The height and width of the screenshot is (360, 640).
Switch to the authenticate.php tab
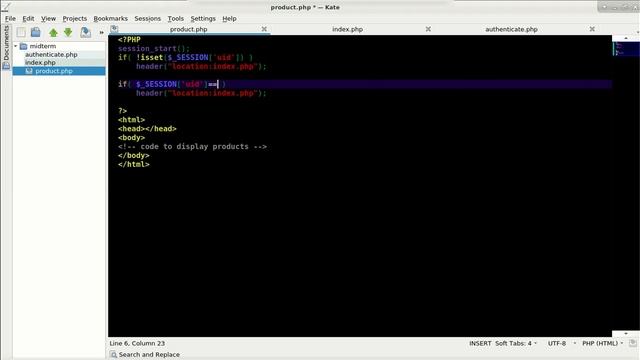[x=511, y=29]
